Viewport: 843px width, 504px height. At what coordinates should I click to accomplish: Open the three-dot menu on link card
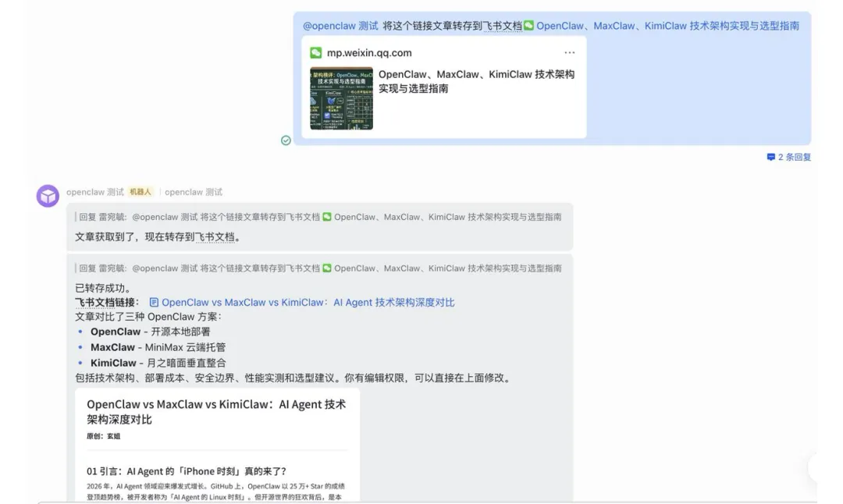click(x=569, y=52)
